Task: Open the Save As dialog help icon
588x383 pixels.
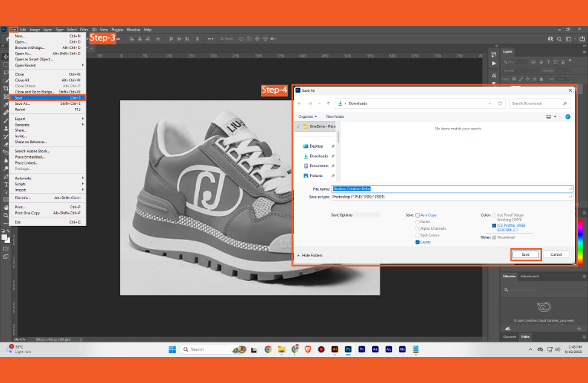Action: (x=569, y=116)
